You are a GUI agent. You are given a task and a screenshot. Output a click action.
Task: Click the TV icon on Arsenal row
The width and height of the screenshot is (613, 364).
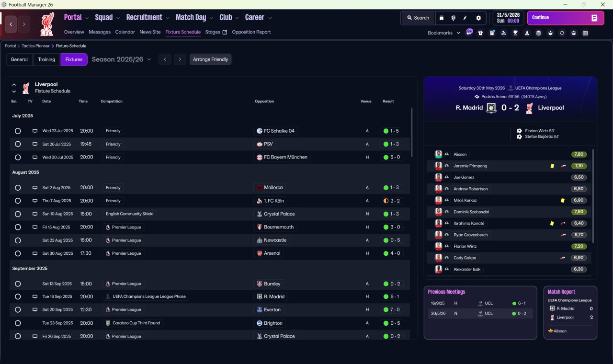[x=35, y=253]
